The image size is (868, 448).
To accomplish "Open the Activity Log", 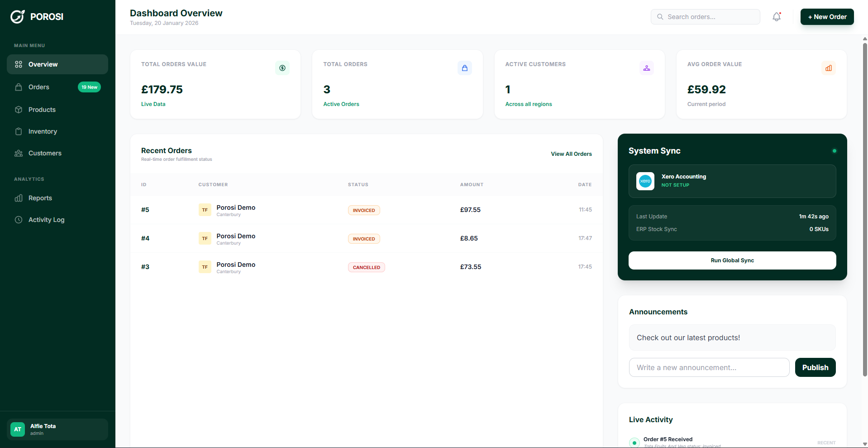I will pyautogui.click(x=57, y=220).
